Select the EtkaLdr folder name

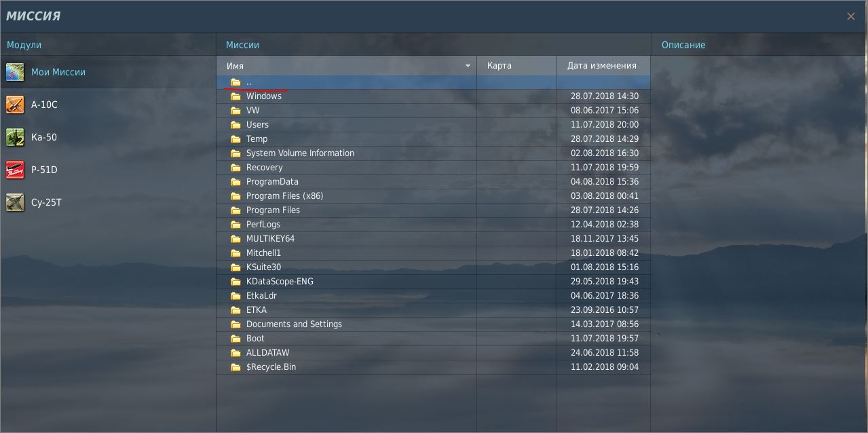(x=261, y=296)
